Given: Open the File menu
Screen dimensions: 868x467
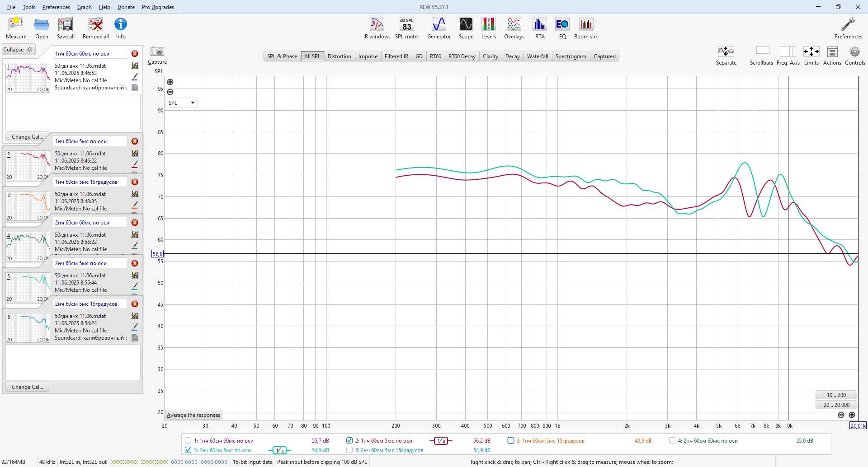Looking at the screenshot, I should tap(11, 7).
